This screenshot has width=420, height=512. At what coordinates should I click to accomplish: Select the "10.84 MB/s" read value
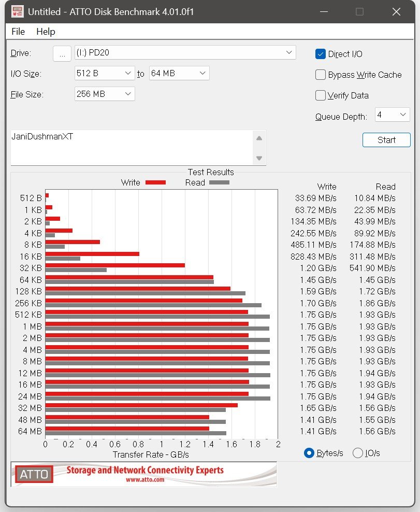pyautogui.click(x=374, y=198)
